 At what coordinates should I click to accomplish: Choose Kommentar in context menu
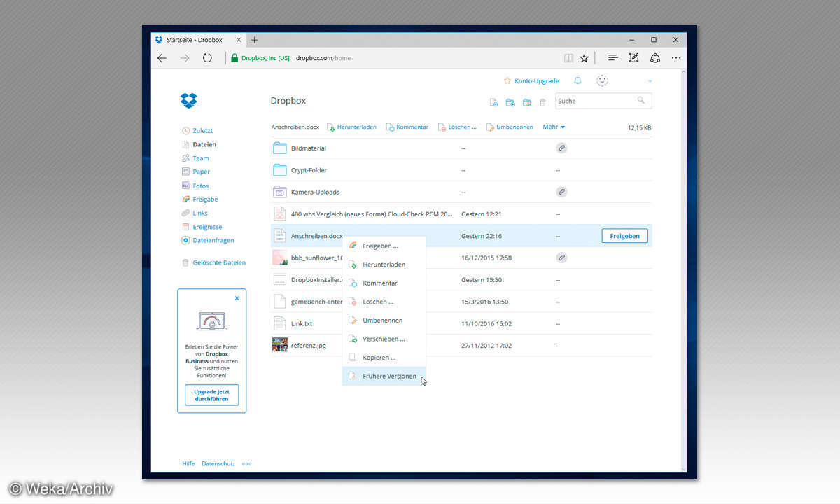pyautogui.click(x=384, y=283)
